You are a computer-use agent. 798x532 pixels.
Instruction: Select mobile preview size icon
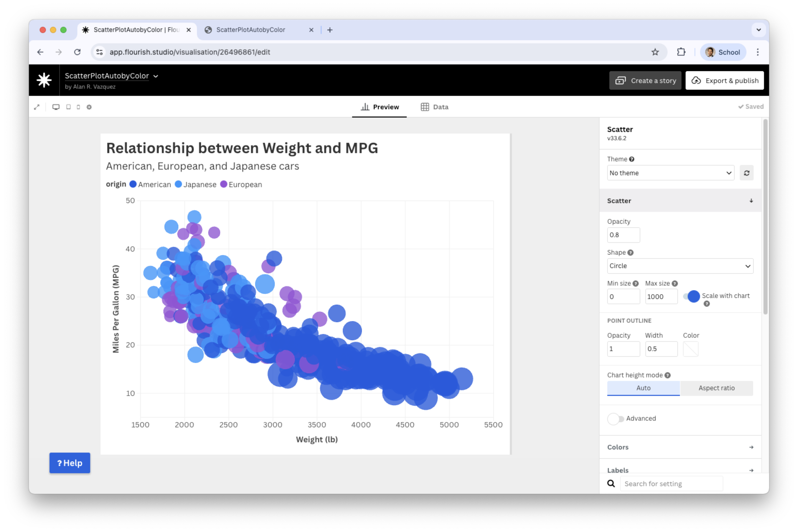click(78, 107)
